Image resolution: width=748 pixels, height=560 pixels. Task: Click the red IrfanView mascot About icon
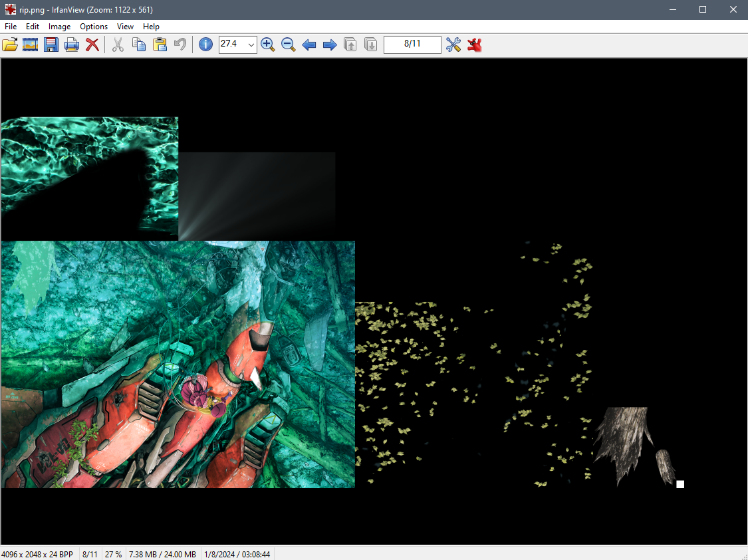coord(474,45)
